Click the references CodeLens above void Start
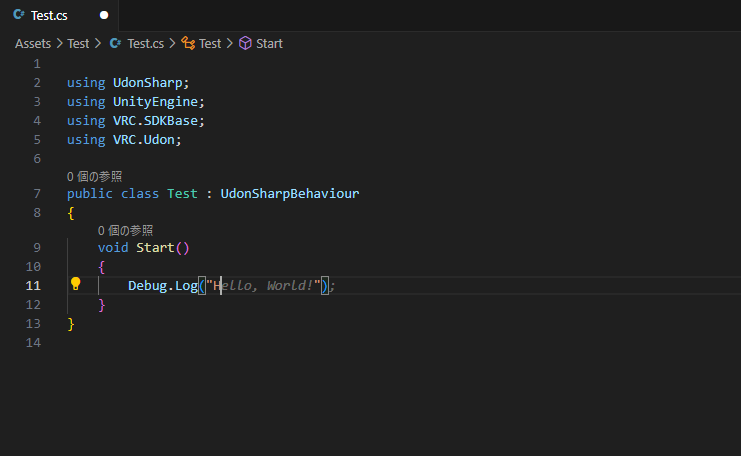 125,230
